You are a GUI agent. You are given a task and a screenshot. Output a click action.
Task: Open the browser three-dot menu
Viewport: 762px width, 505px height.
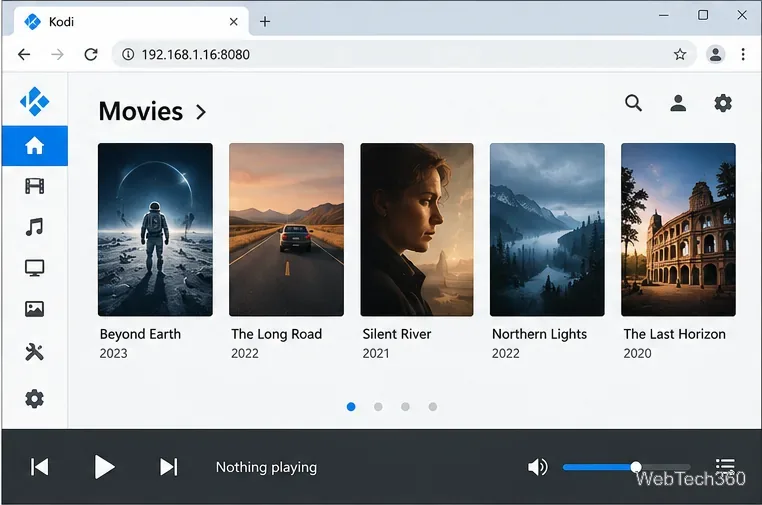coord(743,54)
